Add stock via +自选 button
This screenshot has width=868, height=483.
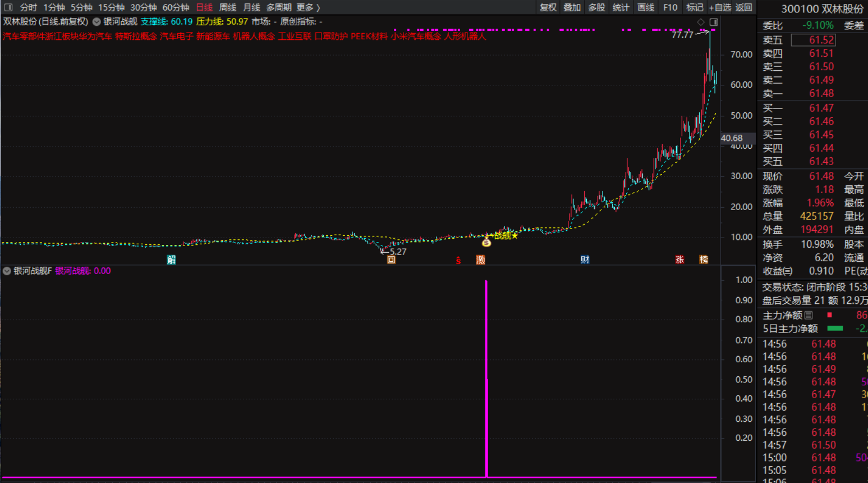(x=720, y=7)
